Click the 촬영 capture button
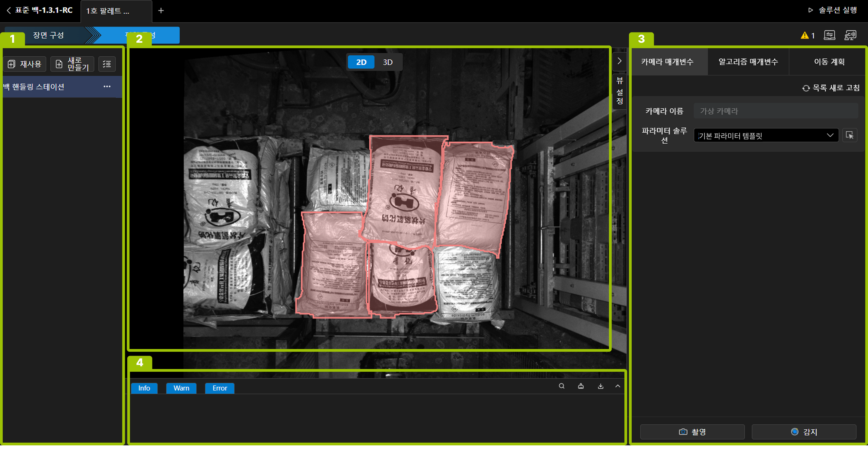Screen dimensions: 868x449 tap(692, 431)
